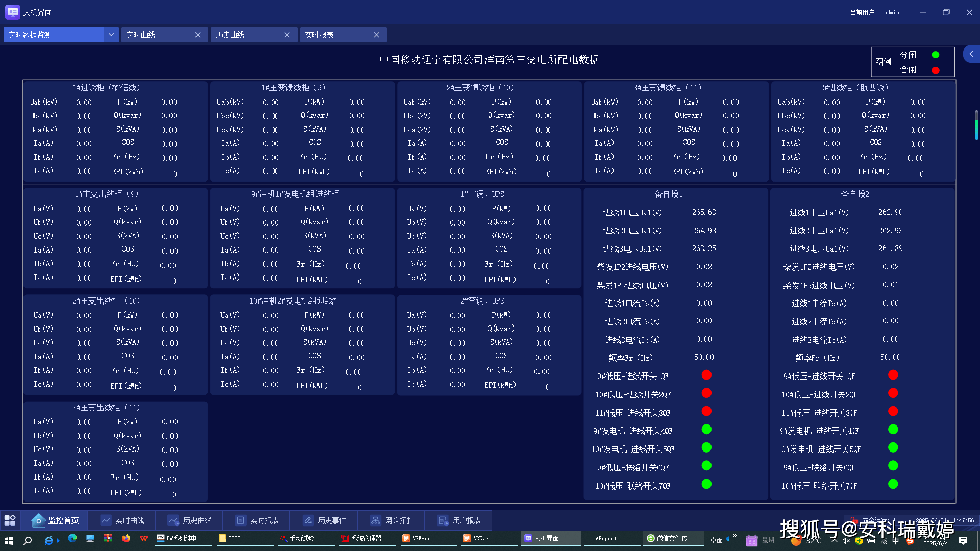
Task: Click 备自投1 10#发电机-进线开关5QF status light
Action: [706, 447]
